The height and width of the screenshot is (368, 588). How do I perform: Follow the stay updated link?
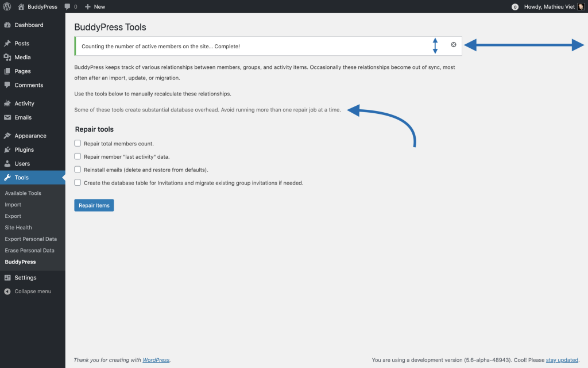[x=562, y=360]
